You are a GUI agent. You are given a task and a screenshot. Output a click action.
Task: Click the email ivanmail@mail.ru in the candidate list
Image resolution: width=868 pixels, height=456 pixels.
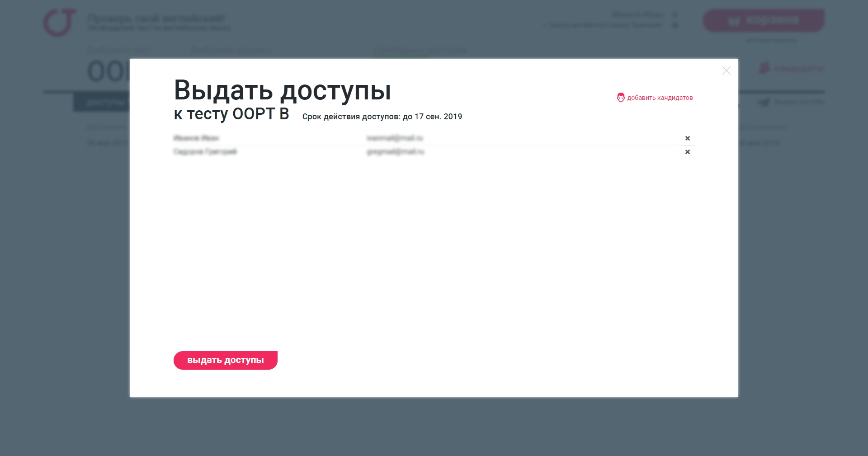[x=395, y=138]
